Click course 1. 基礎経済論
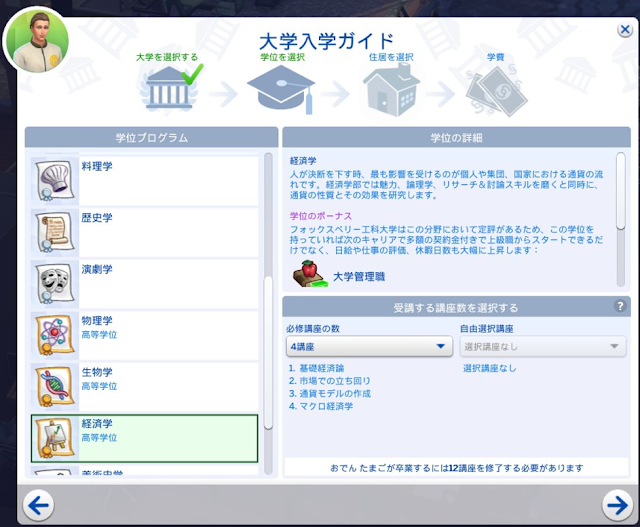The image size is (640, 527). click(x=316, y=368)
